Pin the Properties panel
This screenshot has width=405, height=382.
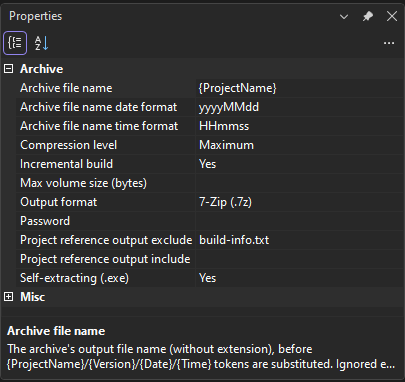click(x=368, y=16)
